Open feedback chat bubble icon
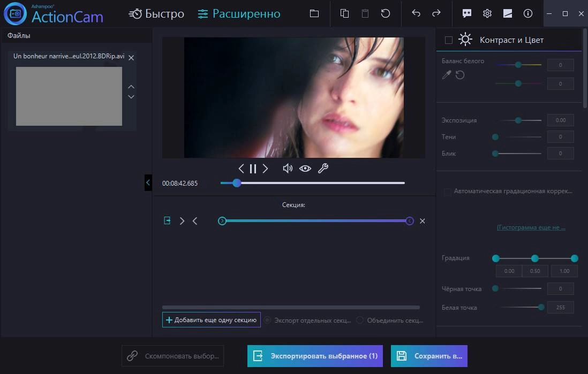The height and width of the screenshot is (374, 588). pyautogui.click(x=467, y=14)
